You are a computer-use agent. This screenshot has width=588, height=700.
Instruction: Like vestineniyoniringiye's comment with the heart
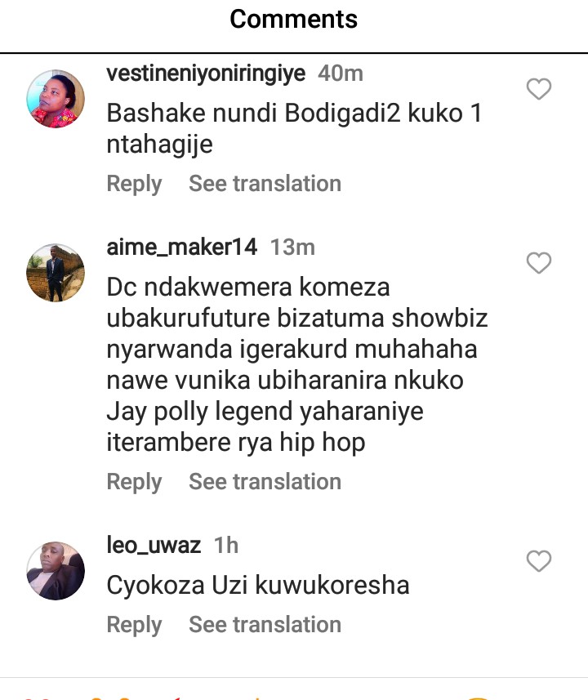coord(539,89)
